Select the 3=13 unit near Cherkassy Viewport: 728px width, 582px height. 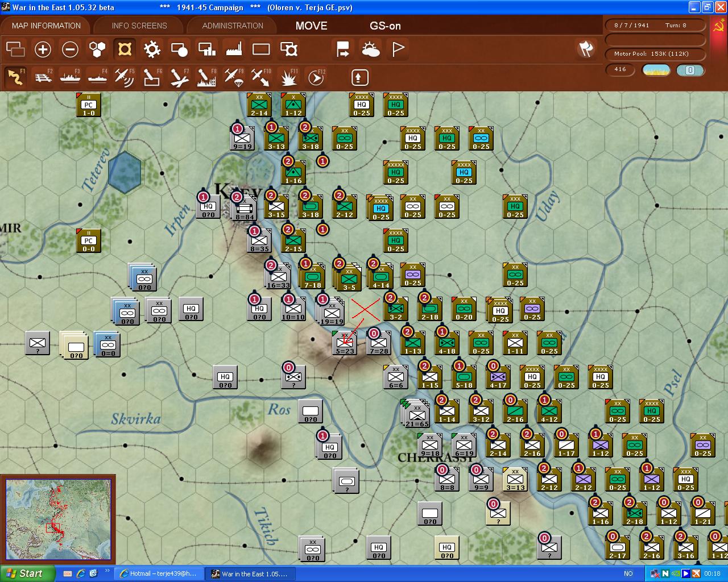point(515,480)
